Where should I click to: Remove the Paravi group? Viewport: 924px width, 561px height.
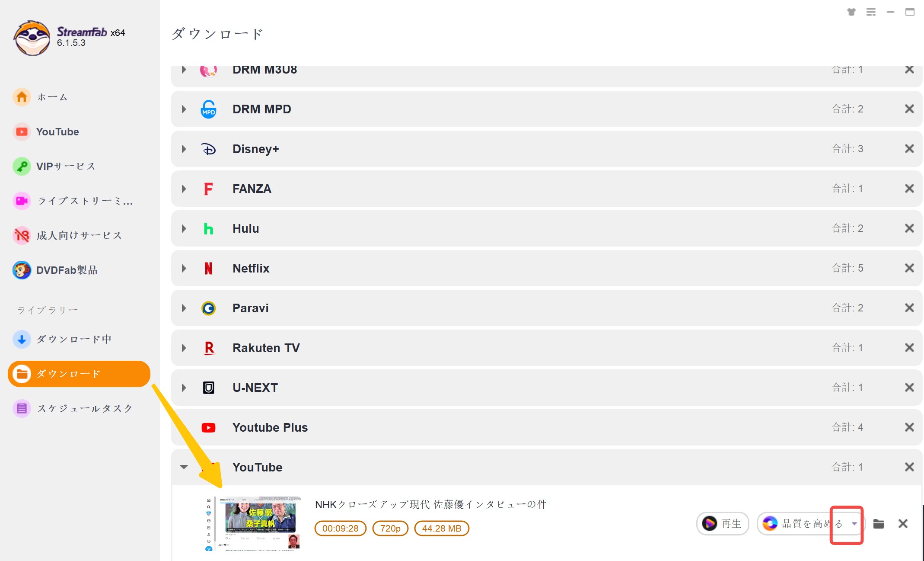click(x=909, y=308)
